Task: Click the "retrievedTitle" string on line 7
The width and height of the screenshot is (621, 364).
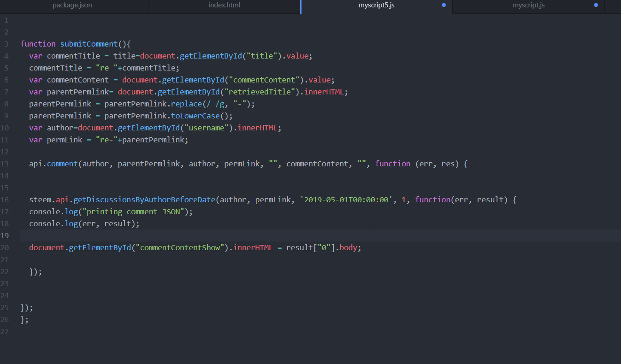Action: coord(260,92)
